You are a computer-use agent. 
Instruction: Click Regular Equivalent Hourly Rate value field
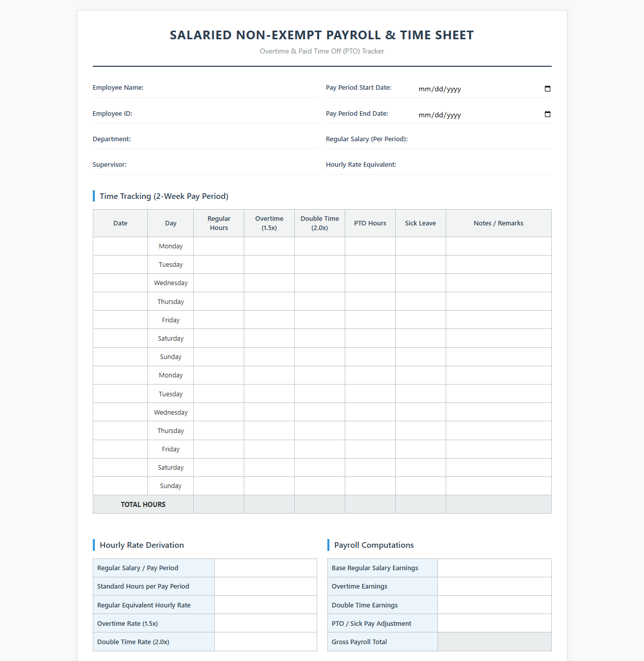pyautogui.click(x=266, y=605)
